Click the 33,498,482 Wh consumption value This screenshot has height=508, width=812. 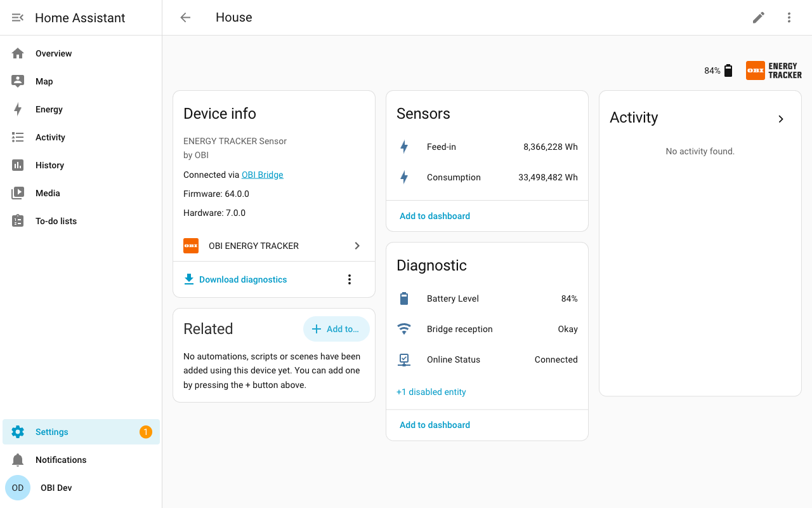(x=548, y=177)
